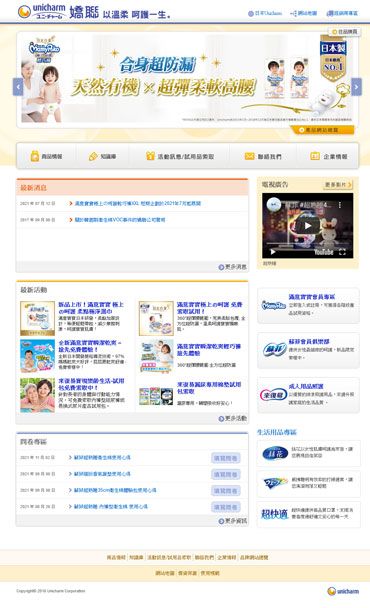Open the 蘇菲會員俱樂部 card

tap(308, 350)
